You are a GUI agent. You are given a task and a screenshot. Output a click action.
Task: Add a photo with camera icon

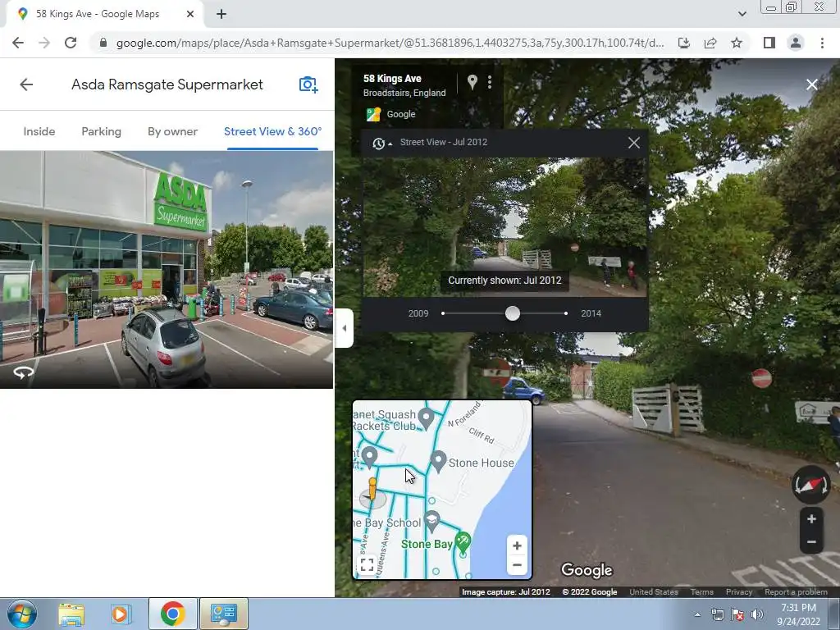coord(308,84)
